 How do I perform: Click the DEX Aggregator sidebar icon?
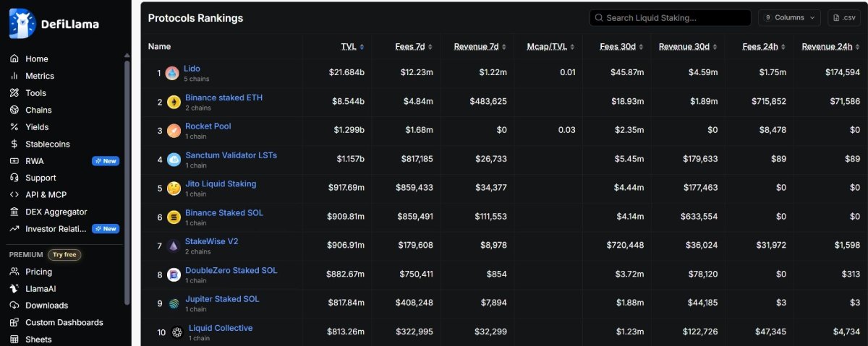tap(14, 212)
